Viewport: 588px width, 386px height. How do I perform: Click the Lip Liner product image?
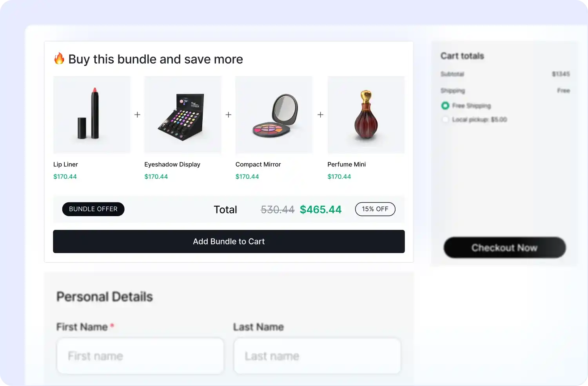coord(91,115)
